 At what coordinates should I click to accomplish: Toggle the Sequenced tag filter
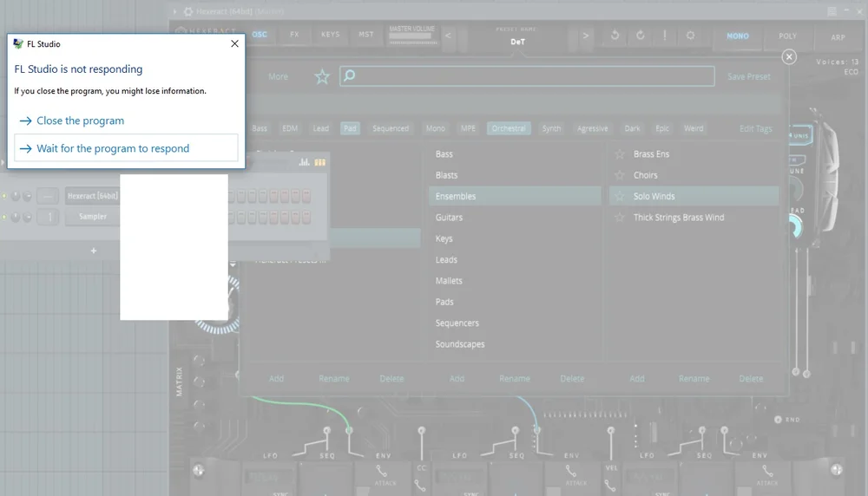tap(391, 128)
